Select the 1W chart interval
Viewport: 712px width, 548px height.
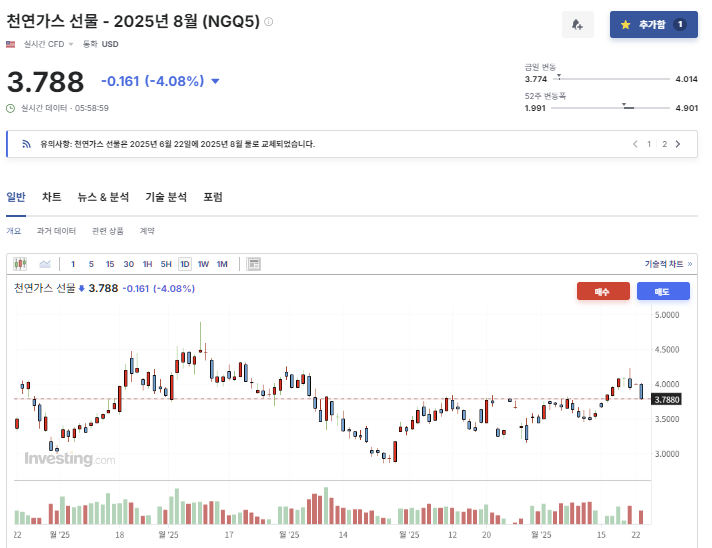[203, 264]
